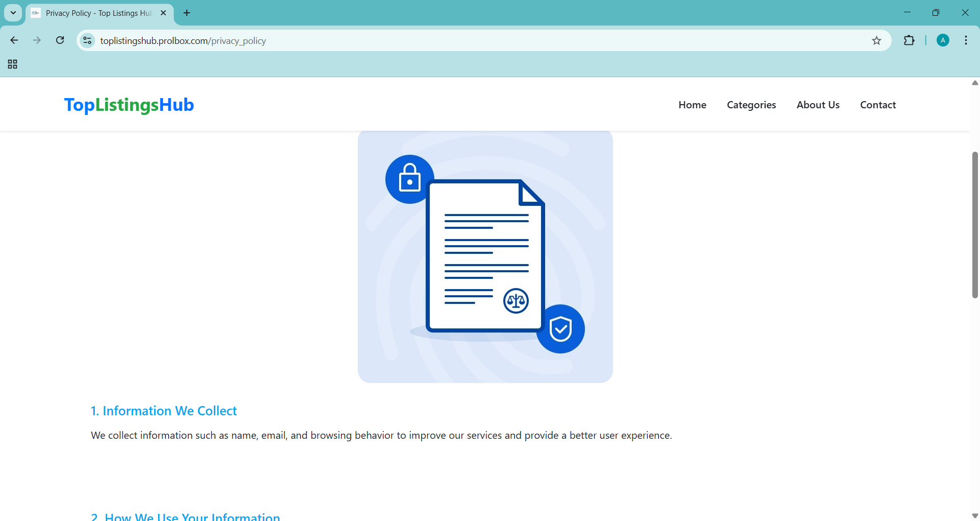Open Categories navigation link

point(751,105)
